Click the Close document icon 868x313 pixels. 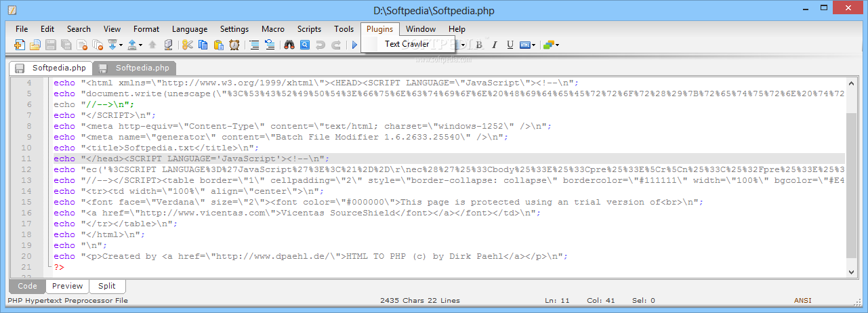82,45
